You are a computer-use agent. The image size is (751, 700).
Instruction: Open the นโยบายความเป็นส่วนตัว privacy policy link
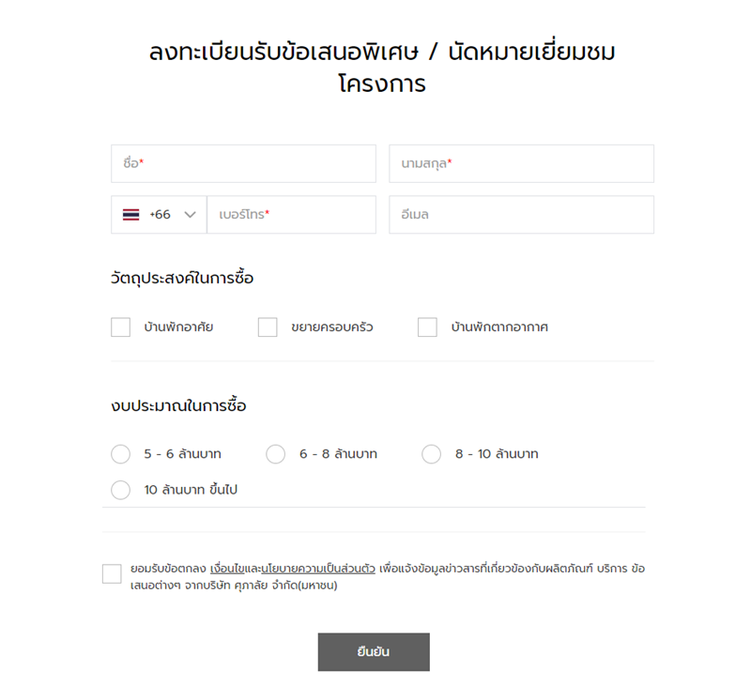[x=318, y=569]
